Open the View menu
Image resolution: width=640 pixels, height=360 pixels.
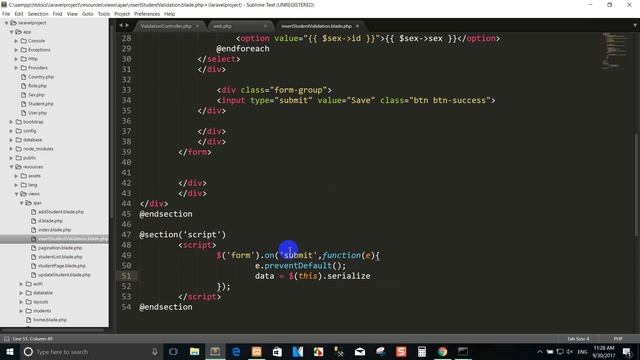[72, 13]
